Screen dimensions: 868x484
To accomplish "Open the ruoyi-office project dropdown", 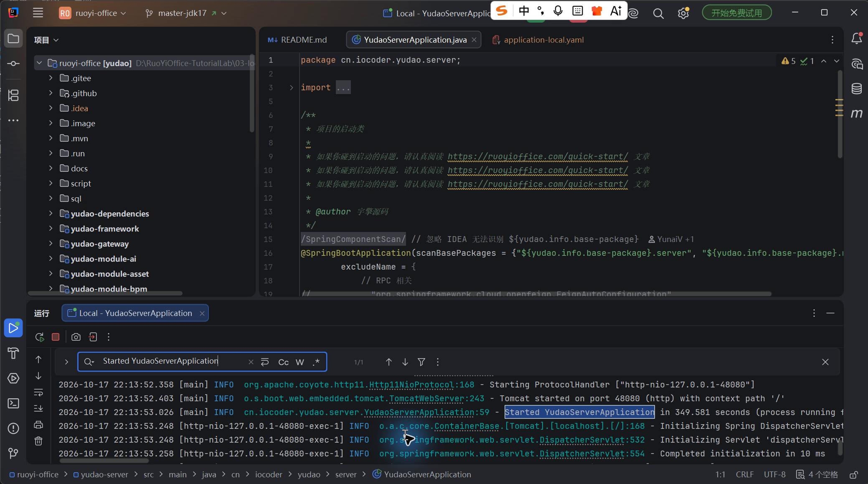I will pyautogui.click(x=93, y=13).
